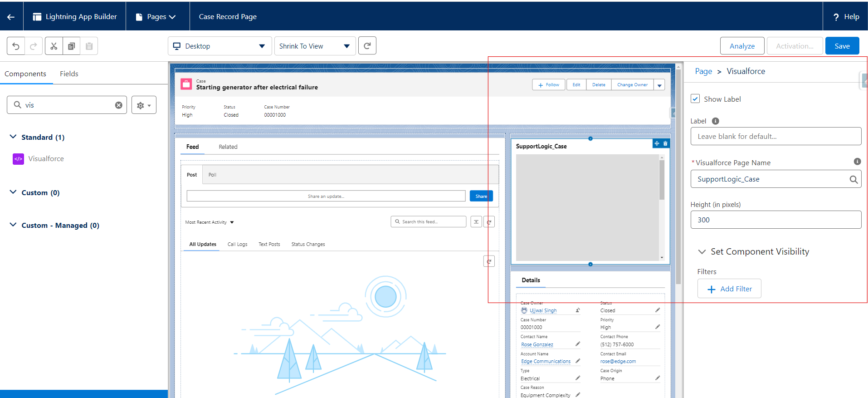Screen dimensions: 868x398
Task: Click the lookup magnifier in Visualforce Page Name
Action: tap(853, 179)
